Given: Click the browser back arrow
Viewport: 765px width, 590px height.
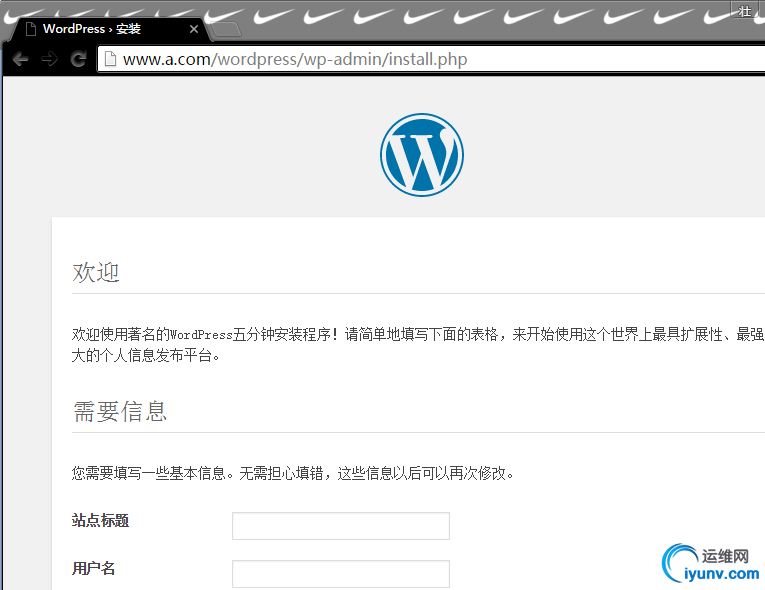Looking at the screenshot, I should (20, 60).
